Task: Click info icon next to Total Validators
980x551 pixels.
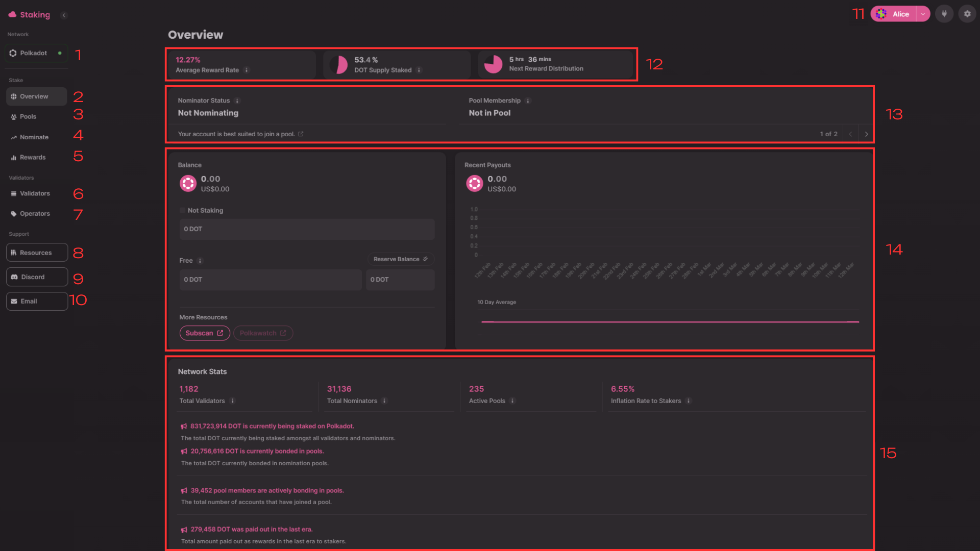Action: coord(233,401)
